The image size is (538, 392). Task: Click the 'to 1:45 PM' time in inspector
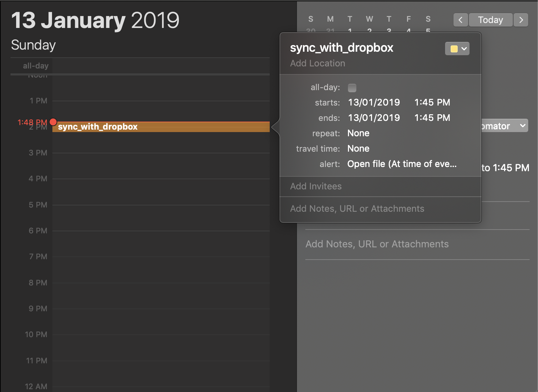pyautogui.click(x=506, y=168)
